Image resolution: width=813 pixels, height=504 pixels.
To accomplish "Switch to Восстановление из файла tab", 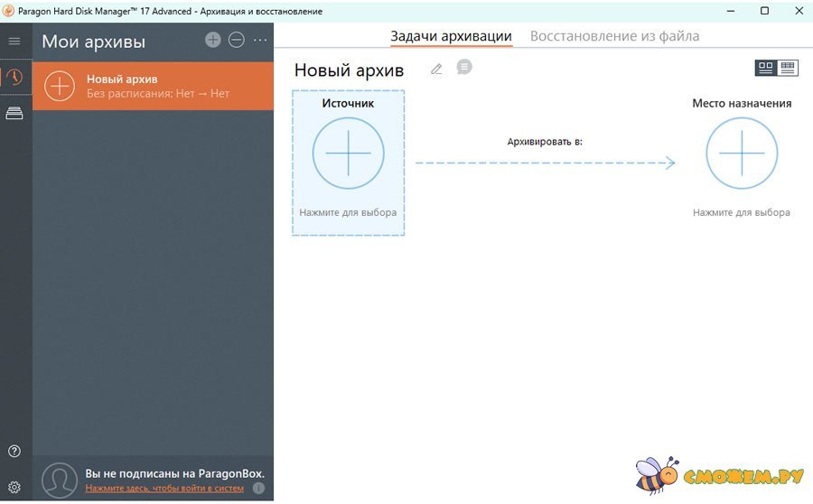I will tap(614, 36).
